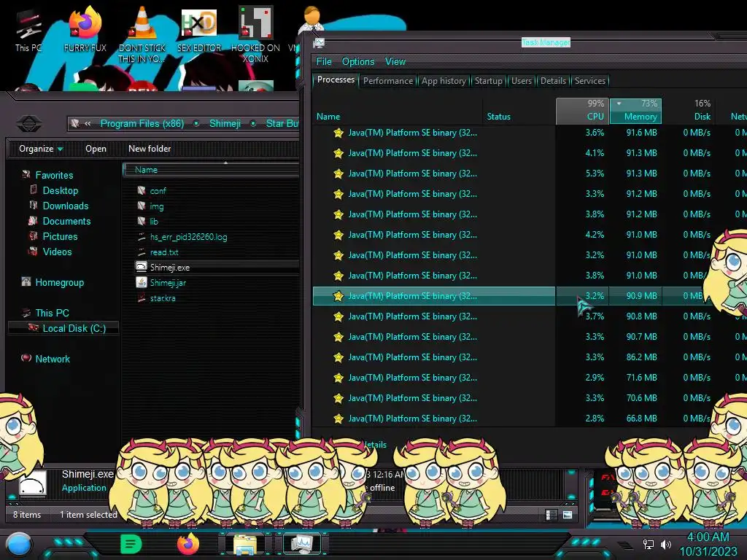Click the taskbar clock showing 4:00 AM
The width and height of the screenshot is (747, 560).
coord(708,544)
